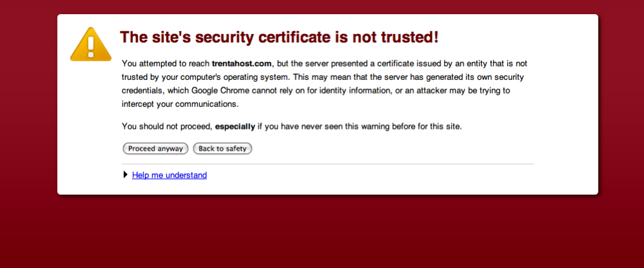
Task: Click the bold trentahost.com domain text
Action: [x=242, y=64]
